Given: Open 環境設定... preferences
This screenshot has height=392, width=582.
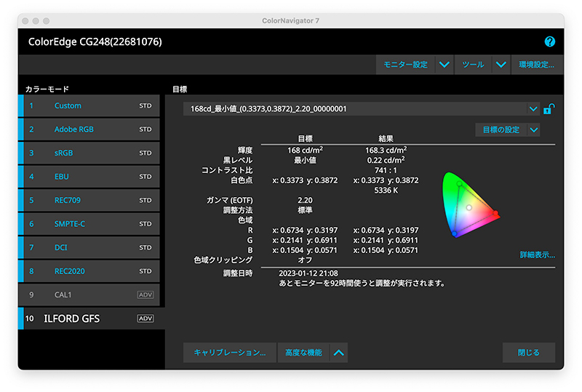Looking at the screenshot, I should (x=537, y=65).
